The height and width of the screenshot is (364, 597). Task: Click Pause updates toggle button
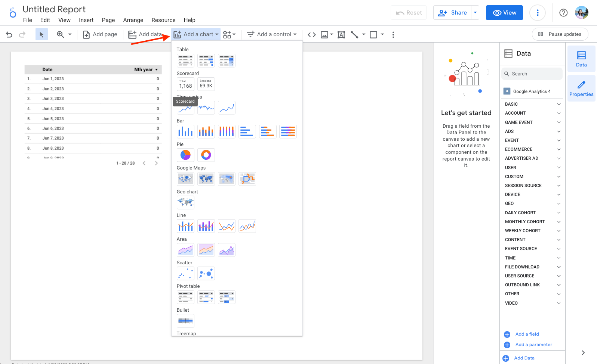pyautogui.click(x=560, y=34)
